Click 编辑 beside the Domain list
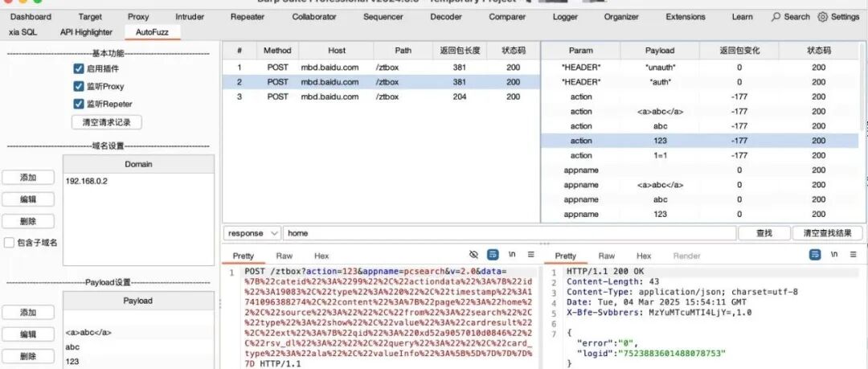 click(x=28, y=199)
